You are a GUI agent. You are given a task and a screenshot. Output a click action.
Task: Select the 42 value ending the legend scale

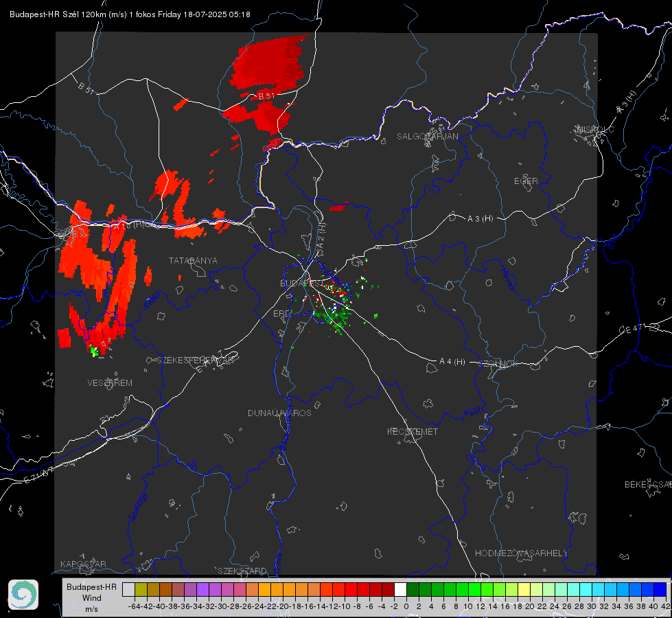666,606
